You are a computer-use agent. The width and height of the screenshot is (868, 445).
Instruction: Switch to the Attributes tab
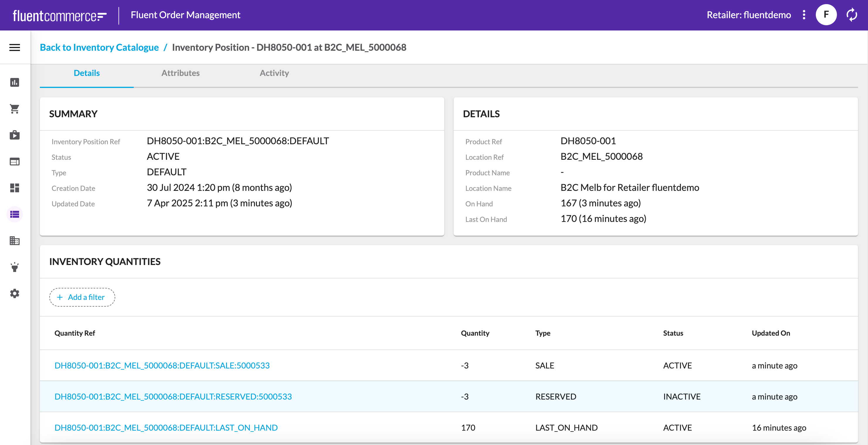point(180,73)
